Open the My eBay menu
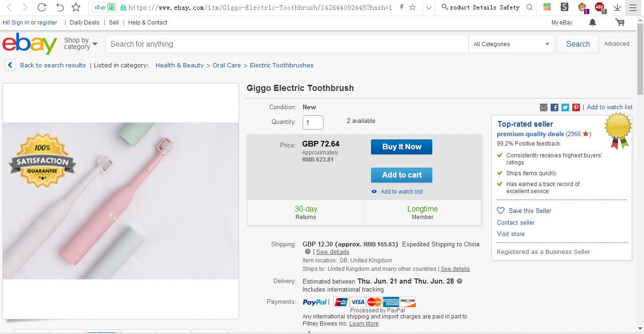 [x=561, y=23]
